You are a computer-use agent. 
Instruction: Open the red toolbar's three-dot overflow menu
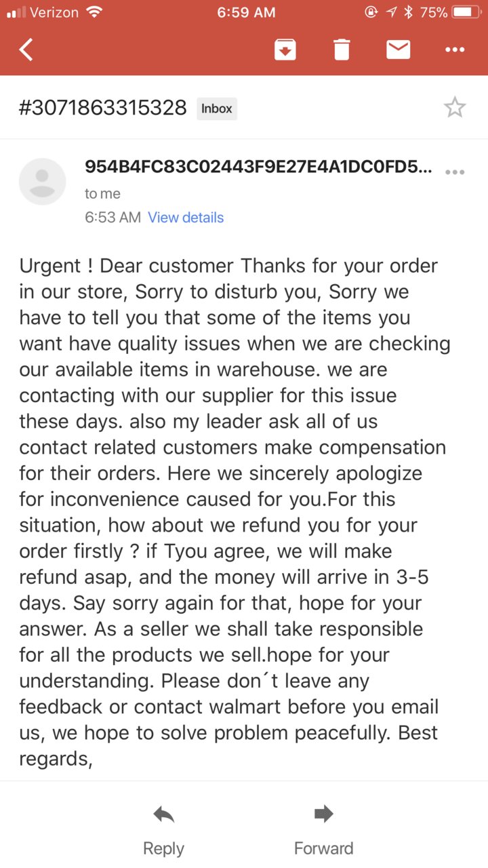(x=455, y=50)
